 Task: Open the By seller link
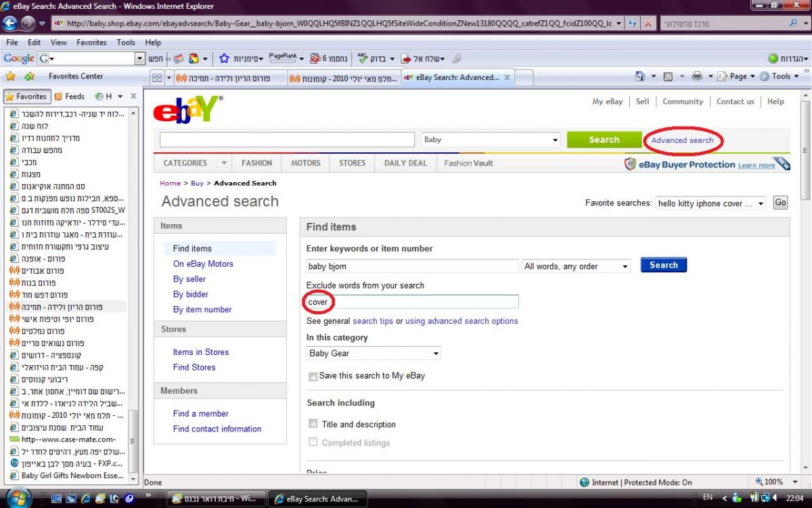(189, 279)
